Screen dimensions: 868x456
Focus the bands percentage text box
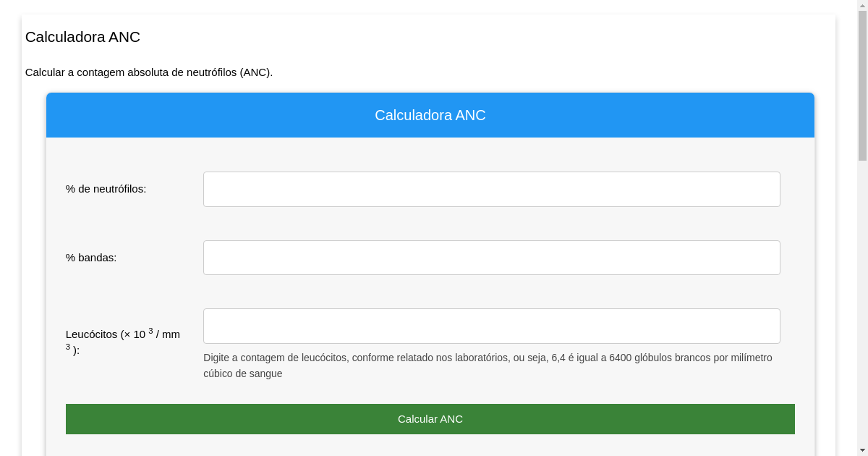pos(492,257)
